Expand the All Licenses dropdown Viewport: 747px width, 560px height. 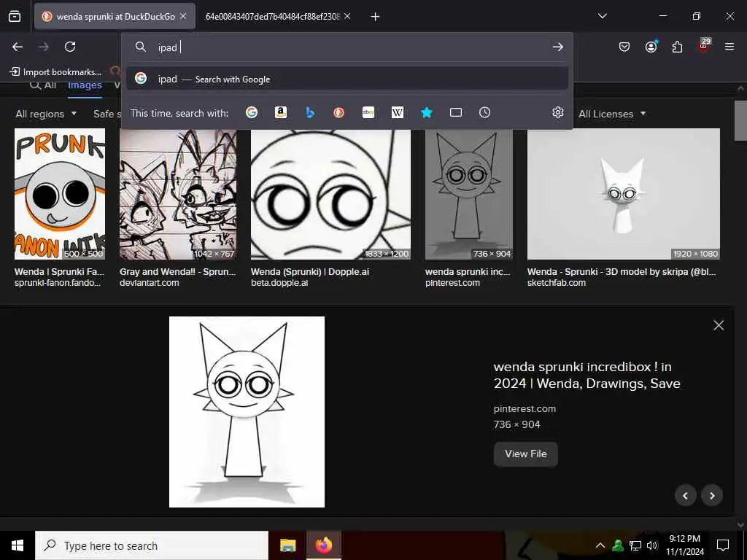(x=612, y=114)
